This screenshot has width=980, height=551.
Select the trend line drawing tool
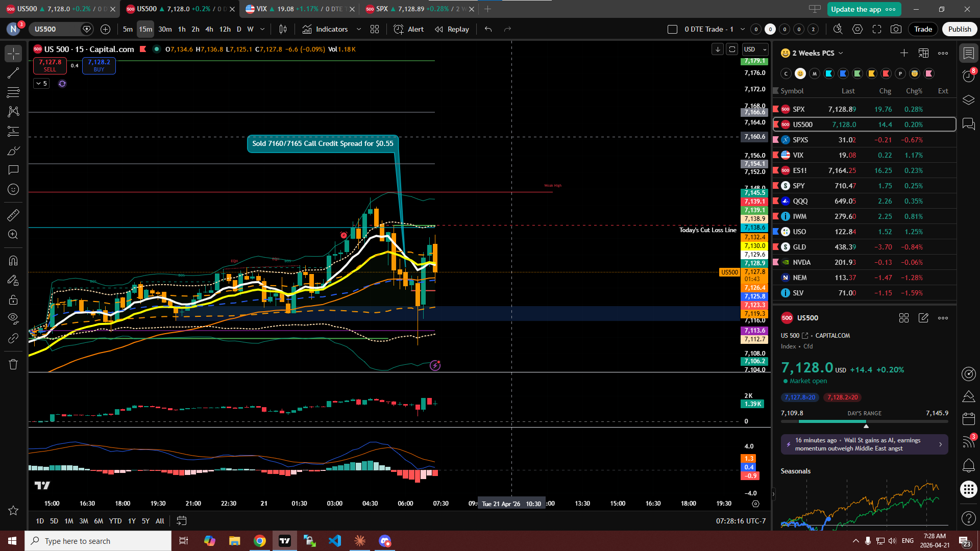[x=13, y=73]
